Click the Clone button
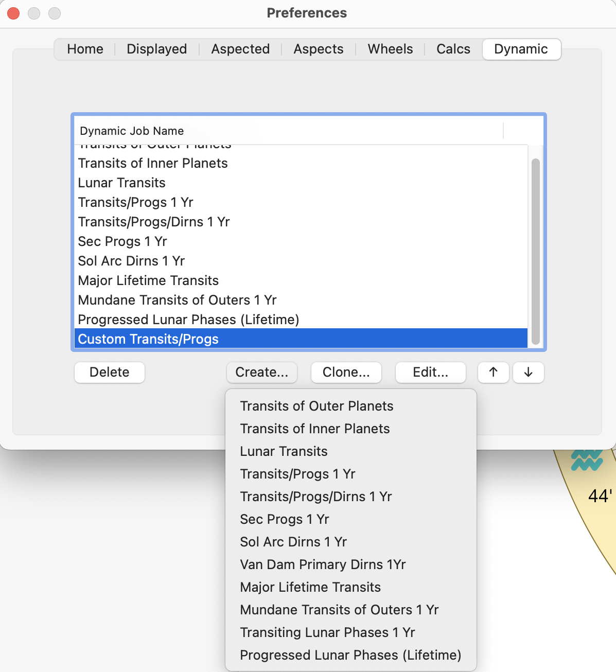This screenshot has width=616, height=672. [346, 372]
